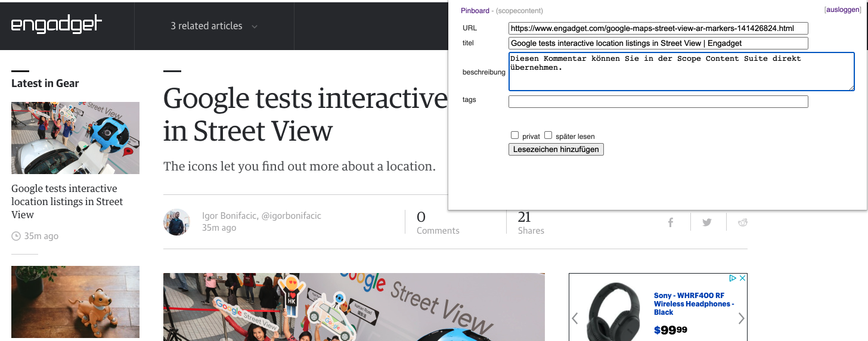Open Igor Bonifacic author link
Viewport: 868px width, 341px height.
point(229,216)
